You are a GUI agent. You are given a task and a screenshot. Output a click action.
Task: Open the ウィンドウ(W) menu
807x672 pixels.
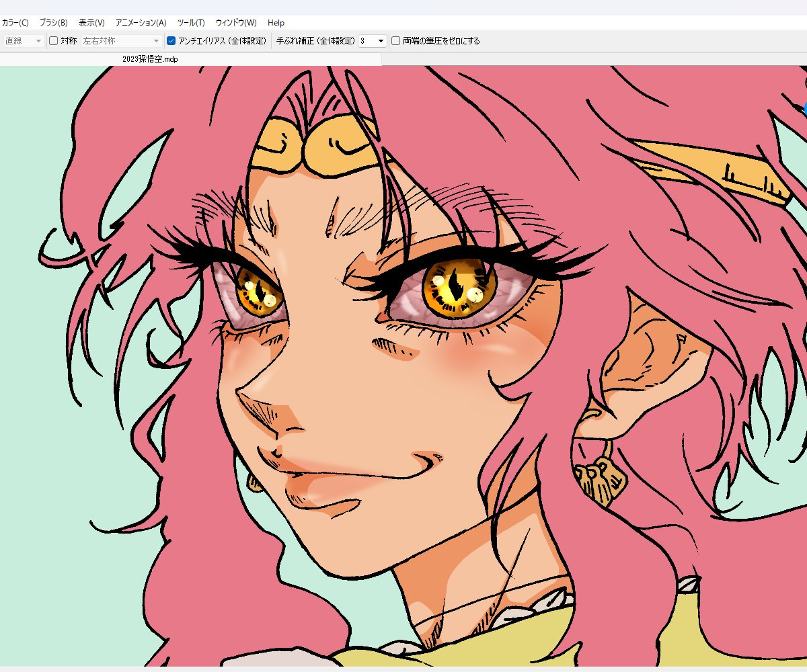[236, 23]
